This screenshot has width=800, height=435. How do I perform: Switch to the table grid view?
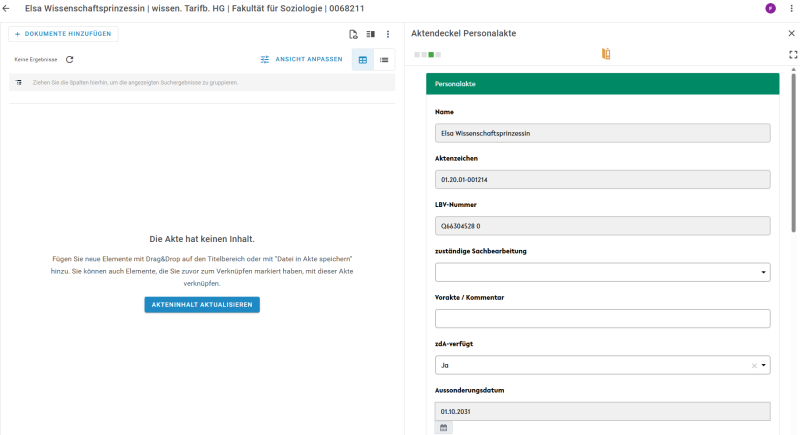point(363,60)
